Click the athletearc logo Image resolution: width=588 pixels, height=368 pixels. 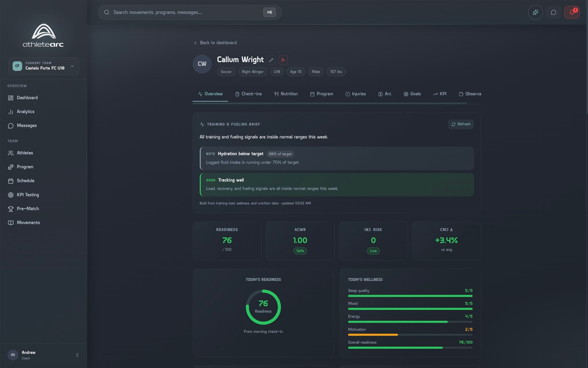coord(43,35)
